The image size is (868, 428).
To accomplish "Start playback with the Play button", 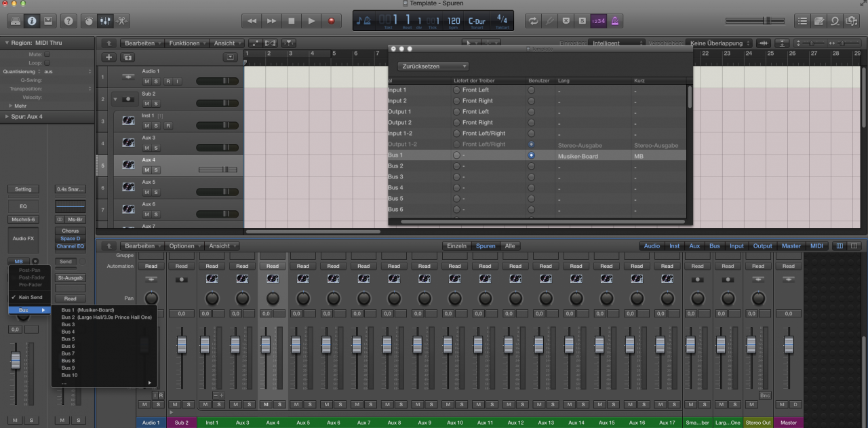I will pyautogui.click(x=311, y=21).
